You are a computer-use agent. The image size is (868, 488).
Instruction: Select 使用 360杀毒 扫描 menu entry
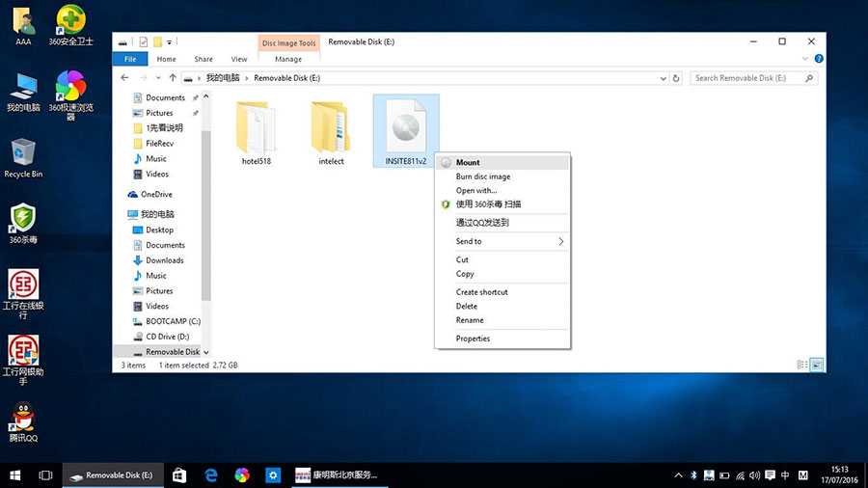(502, 204)
